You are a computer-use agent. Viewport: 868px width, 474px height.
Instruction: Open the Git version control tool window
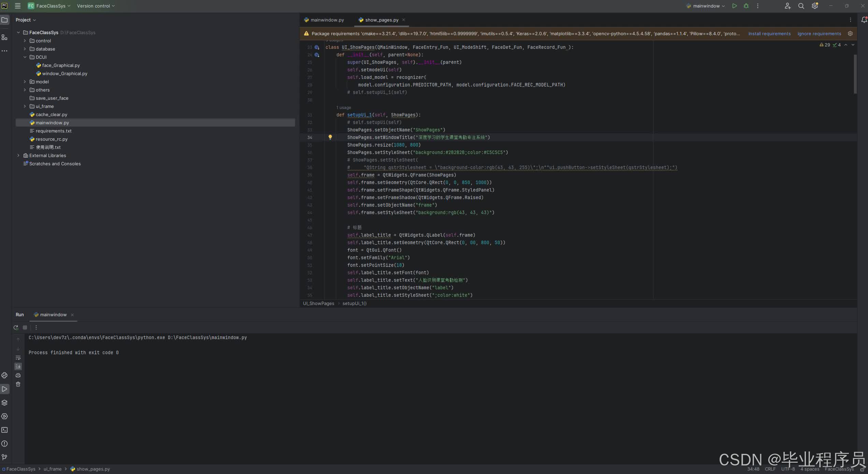[x=4, y=457]
